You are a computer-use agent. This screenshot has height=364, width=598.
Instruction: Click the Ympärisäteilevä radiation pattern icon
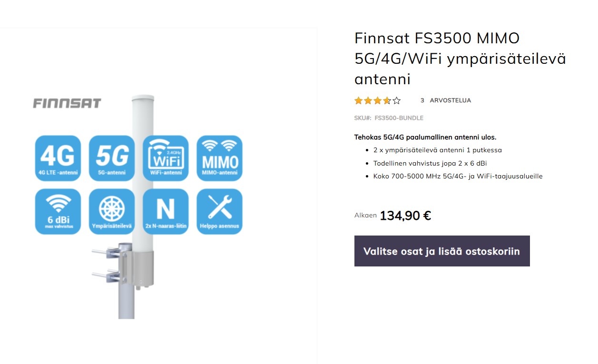pyautogui.click(x=112, y=211)
